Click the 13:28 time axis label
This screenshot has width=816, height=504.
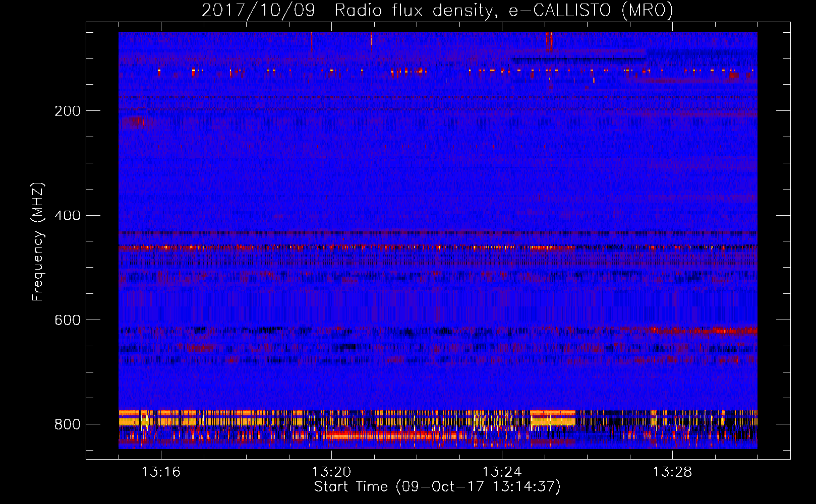pyautogui.click(x=672, y=472)
